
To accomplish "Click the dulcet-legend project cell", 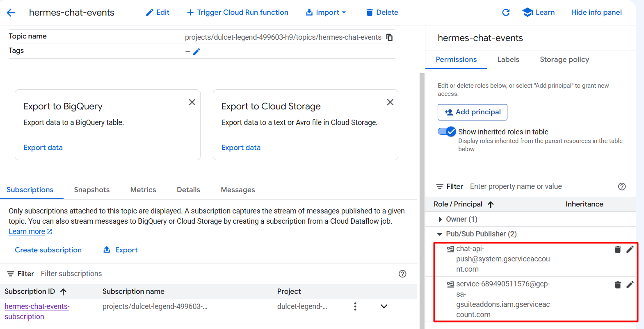I will 302,306.
